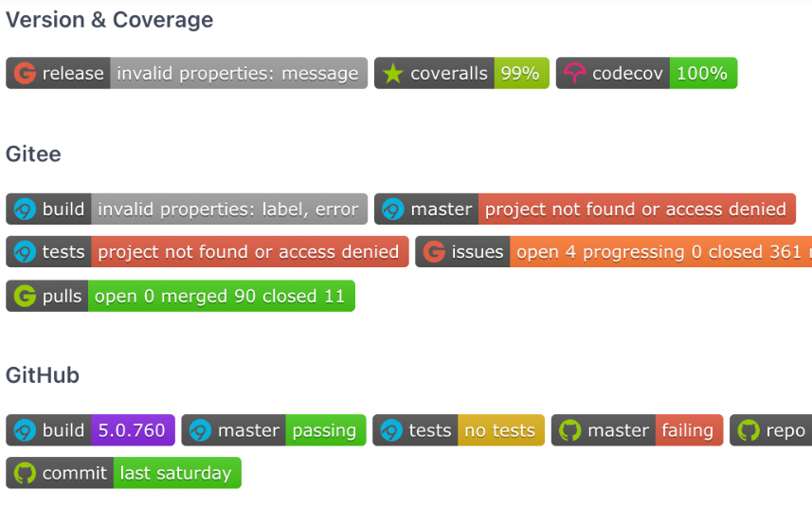
Task: Open the coveralls 99% badge
Action: pos(461,73)
